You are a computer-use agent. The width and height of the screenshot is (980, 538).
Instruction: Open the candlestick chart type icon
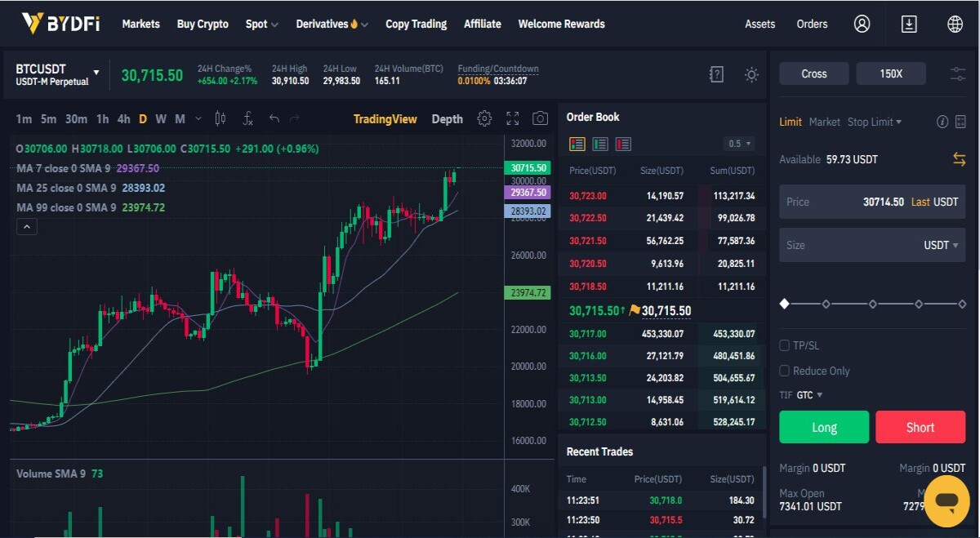tap(220, 118)
